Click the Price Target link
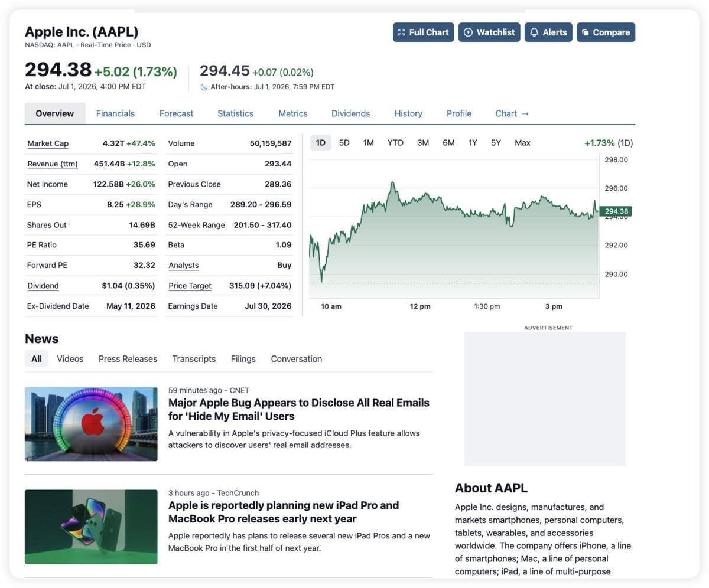Image resolution: width=709 pixels, height=588 pixels. [190, 286]
